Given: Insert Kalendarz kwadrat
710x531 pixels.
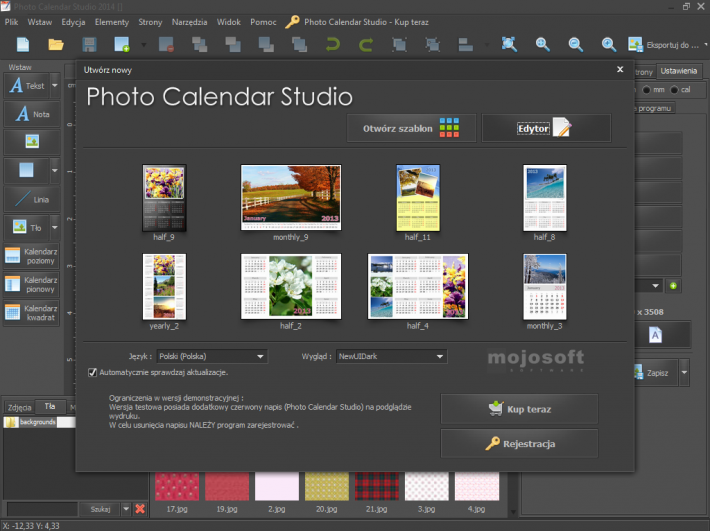Looking at the screenshot, I should pyautogui.click(x=32, y=313).
